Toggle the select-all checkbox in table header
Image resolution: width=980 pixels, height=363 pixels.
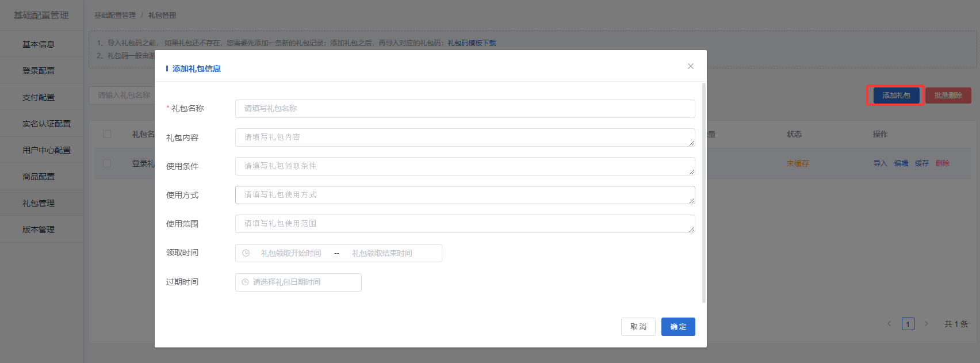(107, 134)
